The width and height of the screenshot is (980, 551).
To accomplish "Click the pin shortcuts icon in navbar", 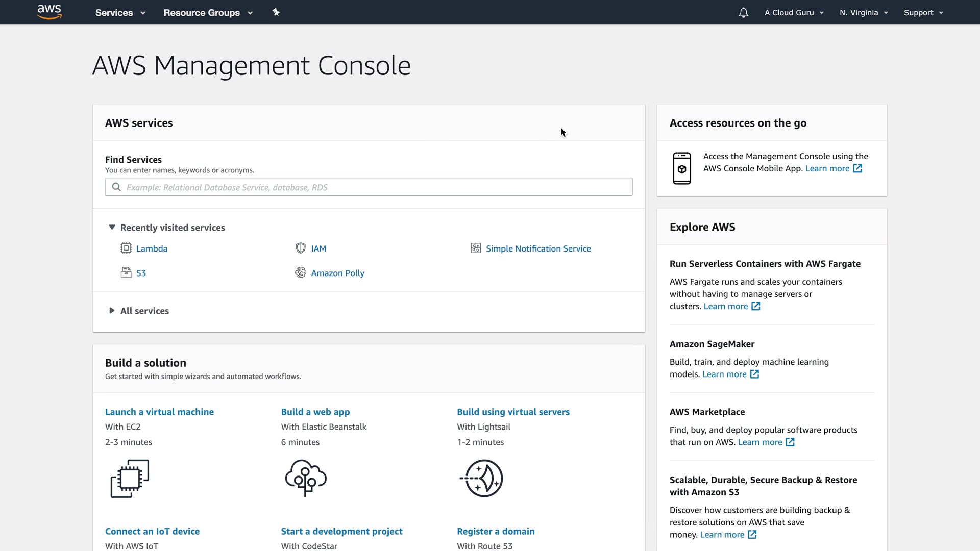I will coord(276,12).
